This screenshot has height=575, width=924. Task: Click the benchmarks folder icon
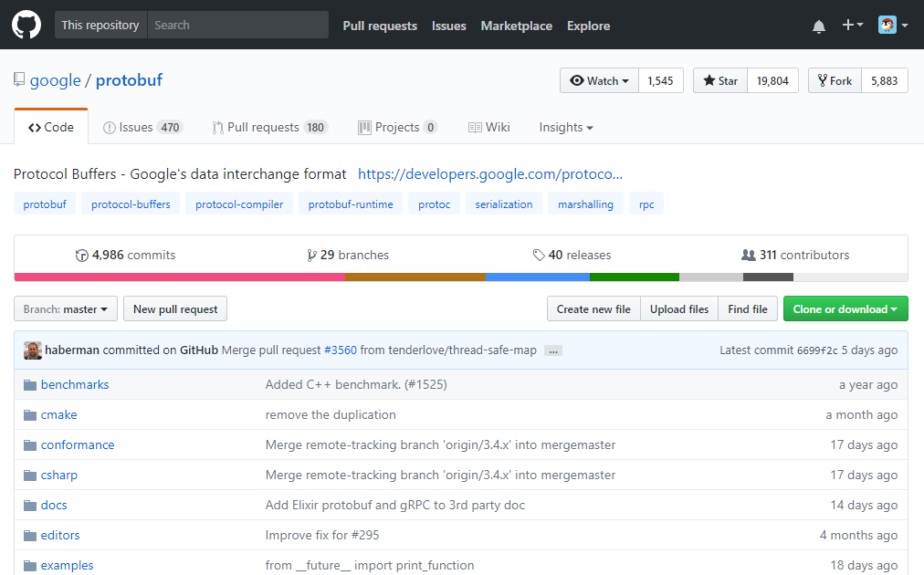[30, 385]
